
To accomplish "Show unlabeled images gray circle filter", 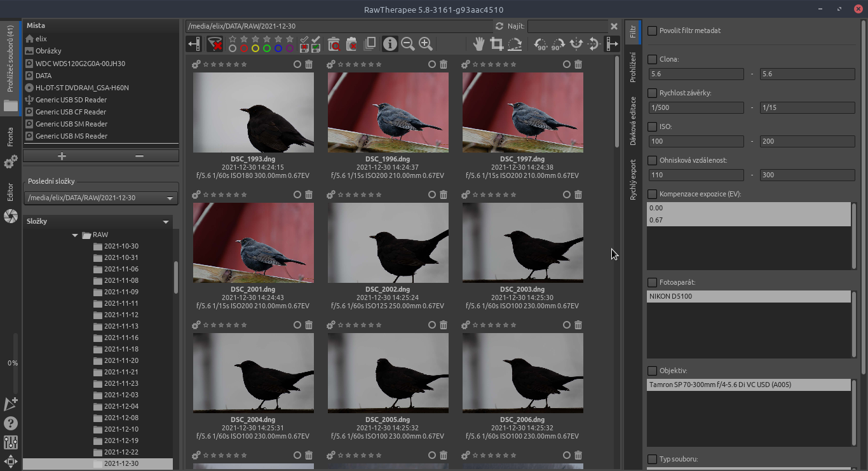I will pyautogui.click(x=233, y=48).
